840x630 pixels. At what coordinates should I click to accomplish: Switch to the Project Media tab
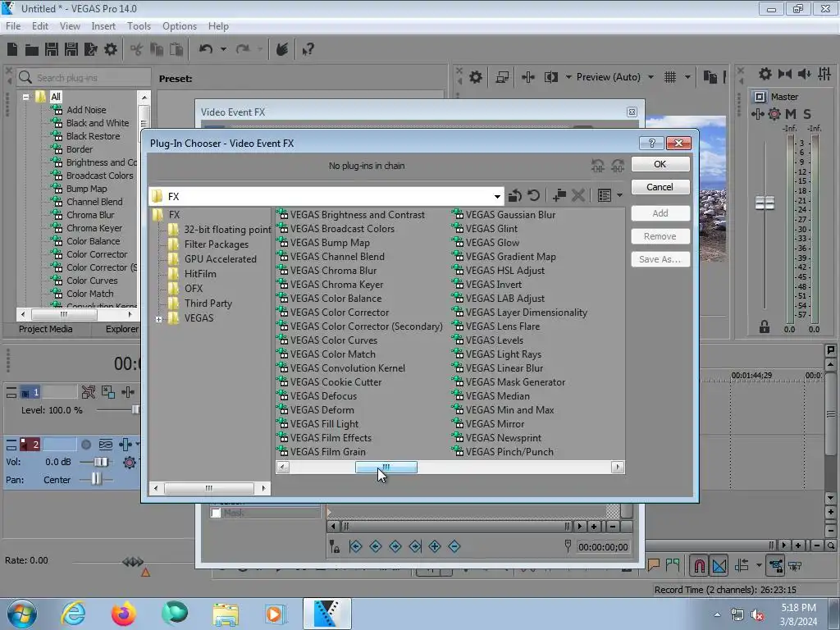(x=46, y=329)
